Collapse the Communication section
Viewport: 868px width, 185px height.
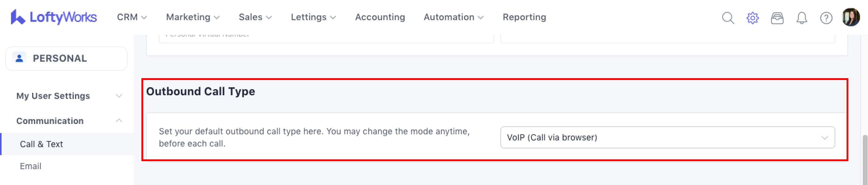[x=69, y=121]
